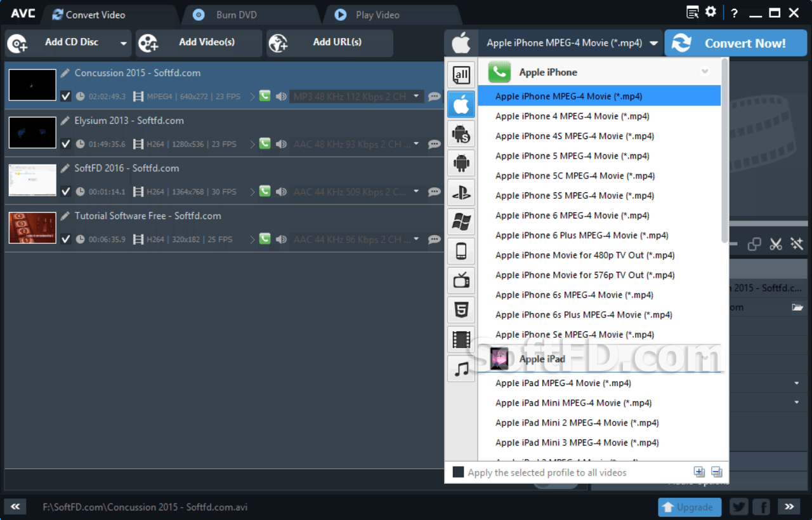Click the Facebook share icon

[761, 507]
